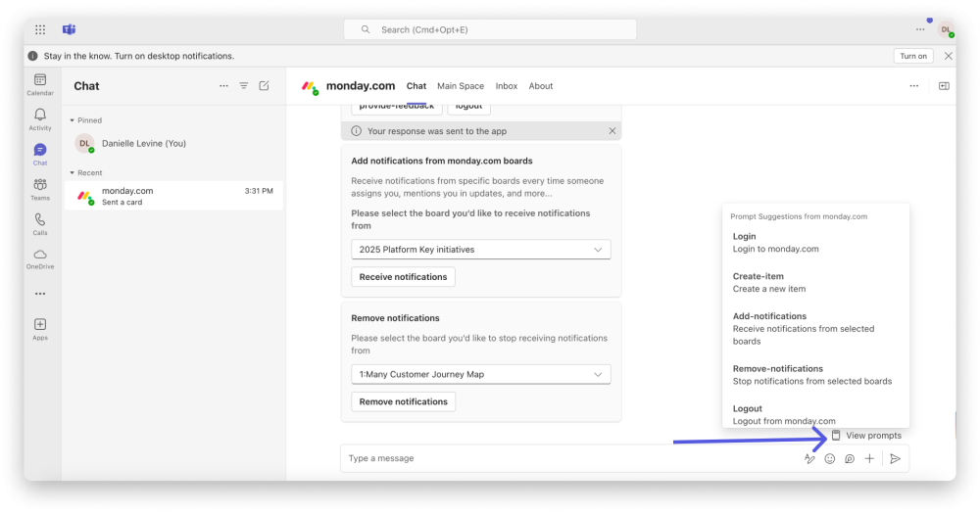
Task: Switch to the Main Space tab
Action: pos(461,86)
